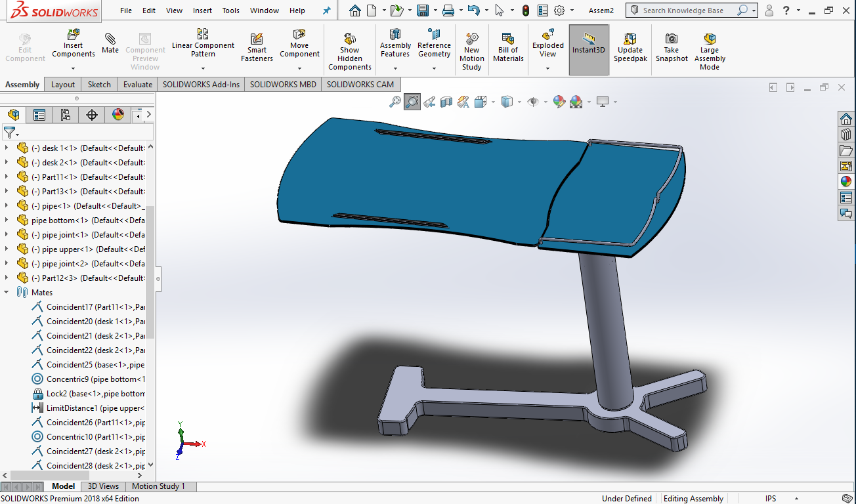Open the Assembly Features tool
This screenshot has height=504, width=856.
click(x=395, y=43)
